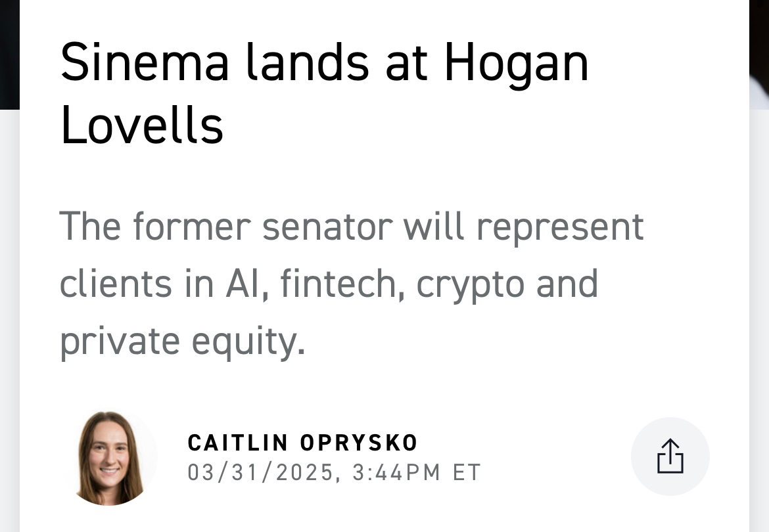Open Caitlin Oprysko's author headshot photo
The image size is (769, 532).
coord(111,458)
